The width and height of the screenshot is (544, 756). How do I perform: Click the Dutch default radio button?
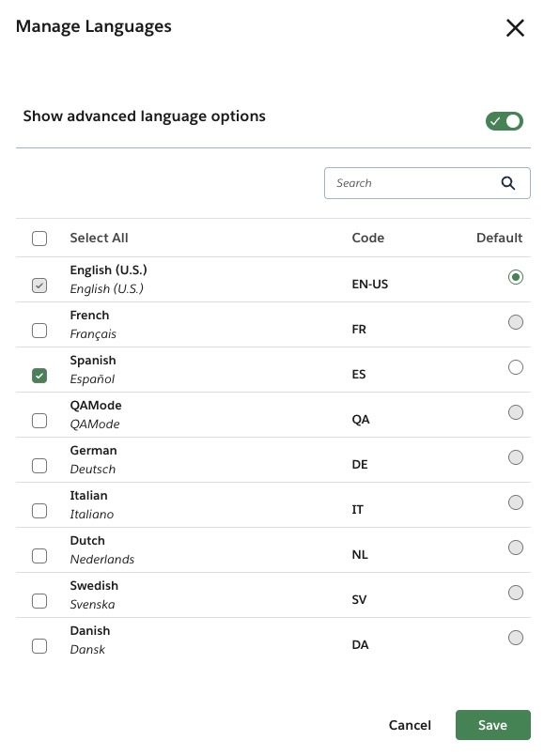[516, 548]
